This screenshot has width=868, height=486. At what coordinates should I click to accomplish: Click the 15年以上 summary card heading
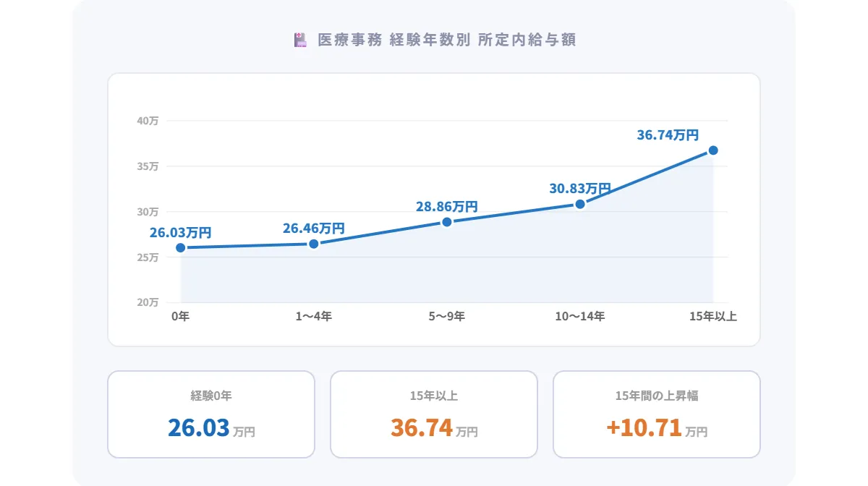[x=434, y=396]
